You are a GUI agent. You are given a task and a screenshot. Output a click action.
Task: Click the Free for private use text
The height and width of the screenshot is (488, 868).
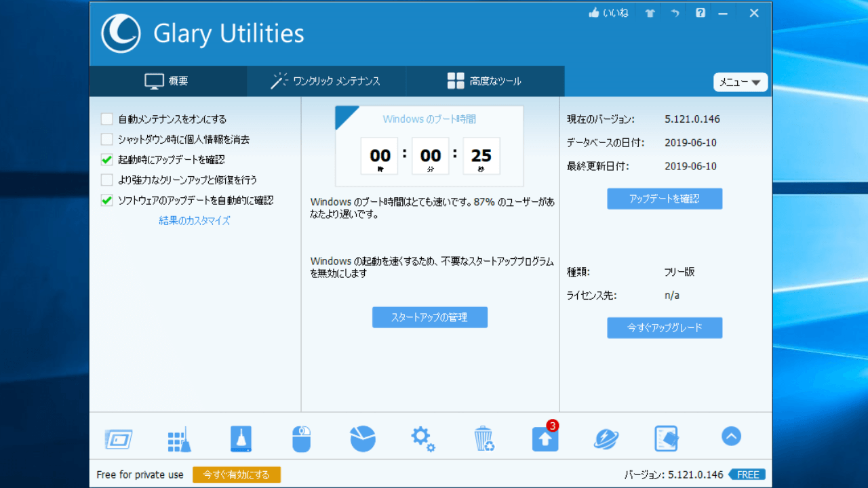140,474
